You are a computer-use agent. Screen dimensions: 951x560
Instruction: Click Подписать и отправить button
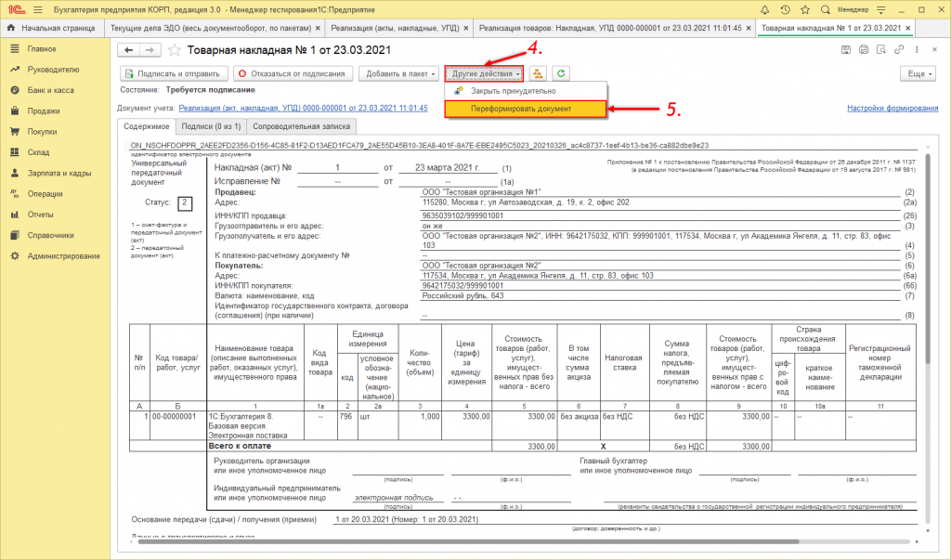point(174,73)
